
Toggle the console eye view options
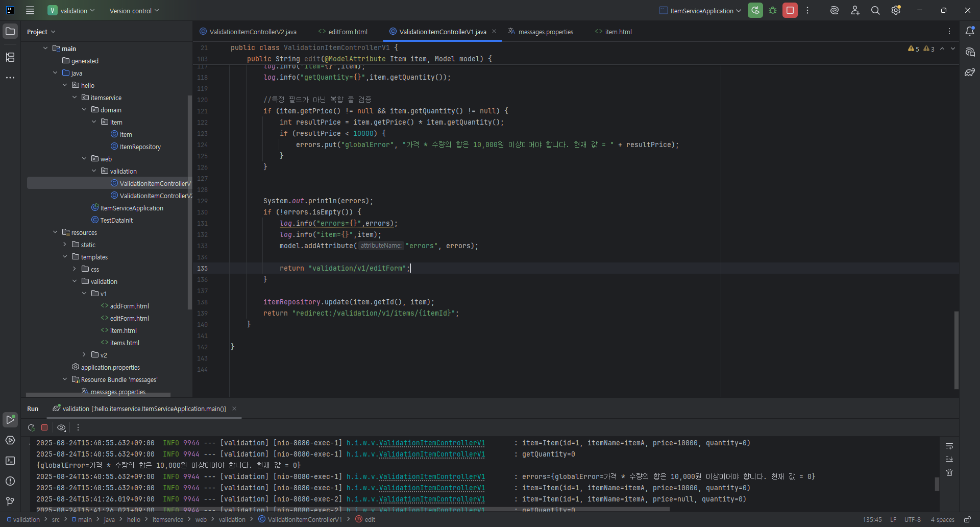[61, 427]
